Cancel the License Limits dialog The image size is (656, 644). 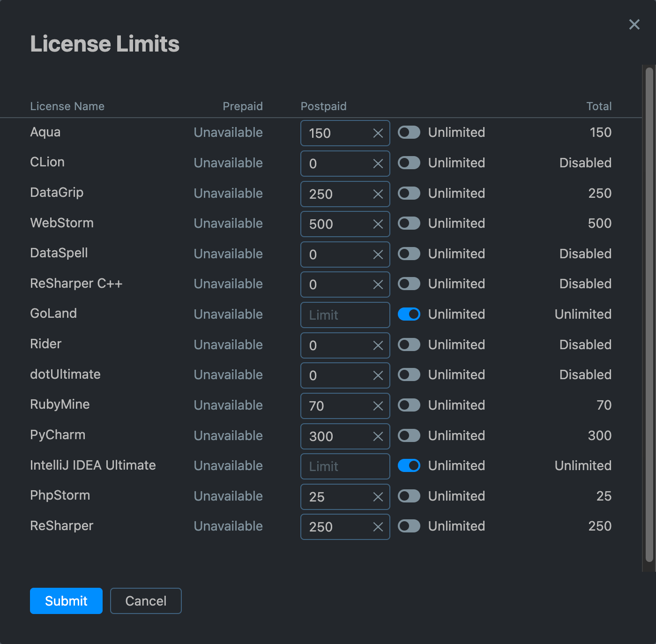click(x=145, y=601)
